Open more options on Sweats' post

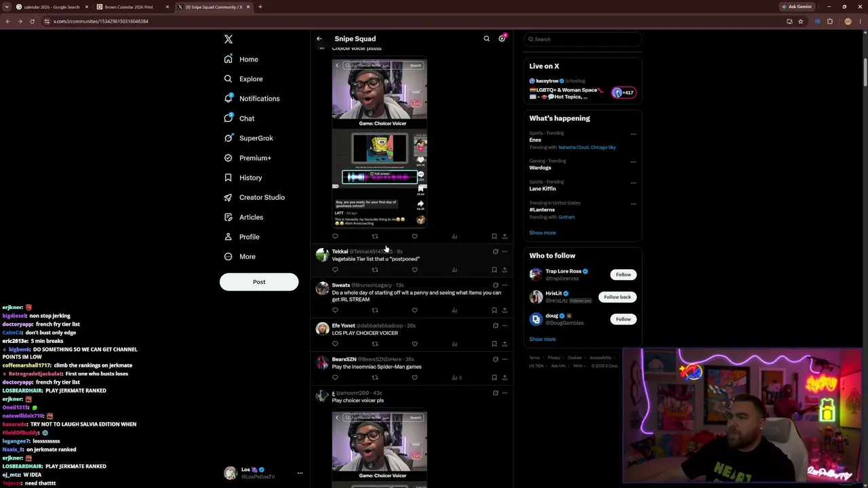pyautogui.click(x=505, y=285)
